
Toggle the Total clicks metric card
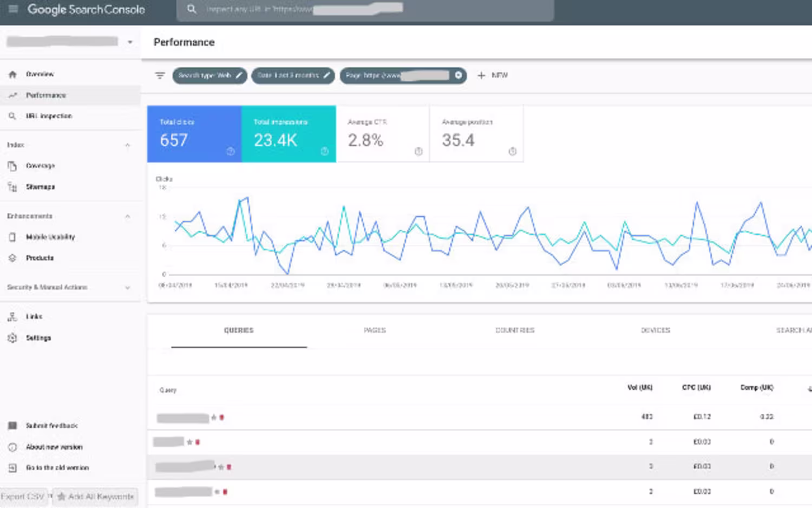[x=194, y=134]
